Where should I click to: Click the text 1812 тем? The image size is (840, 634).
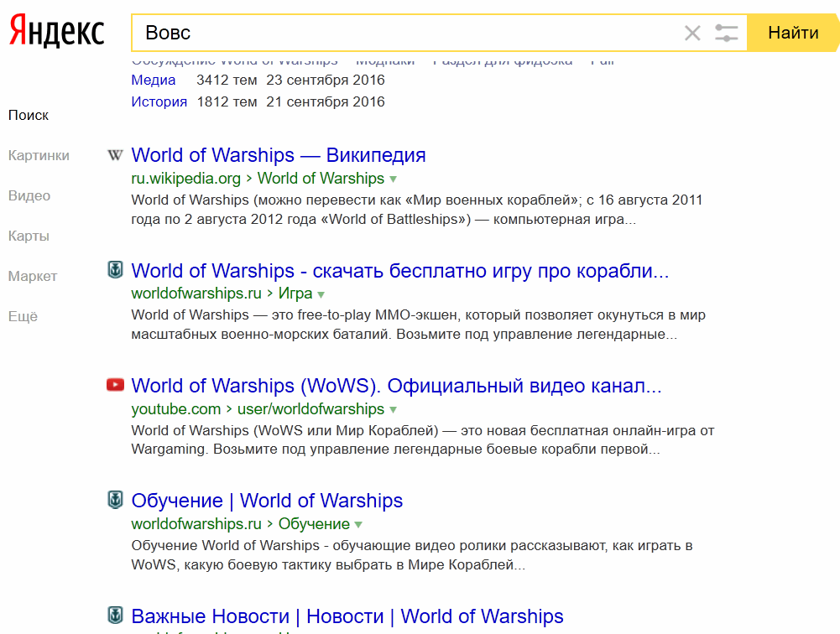[x=227, y=101]
